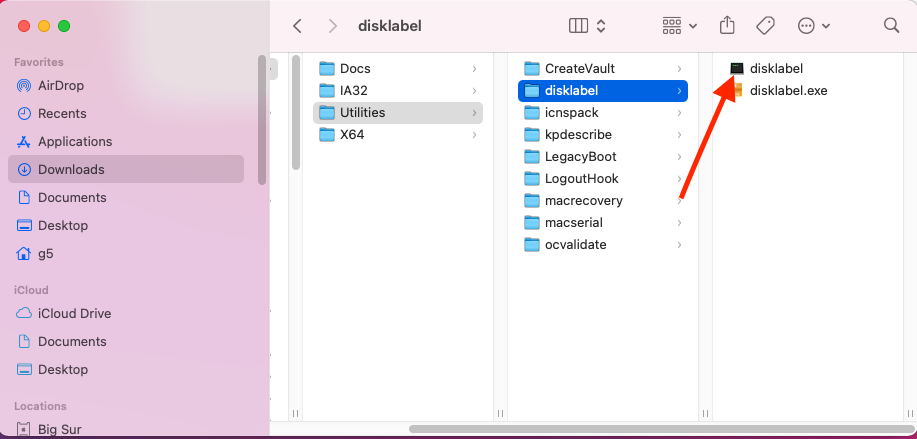The height and width of the screenshot is (439, 917).
Task: Switch view using the column view icon
Action: [578, 26]
